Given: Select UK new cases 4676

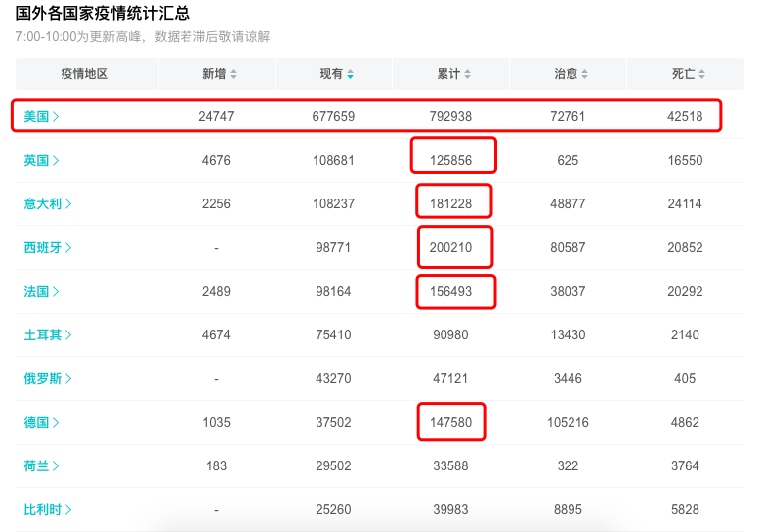Looking at the screenshot, I should [x=216, y=160].
